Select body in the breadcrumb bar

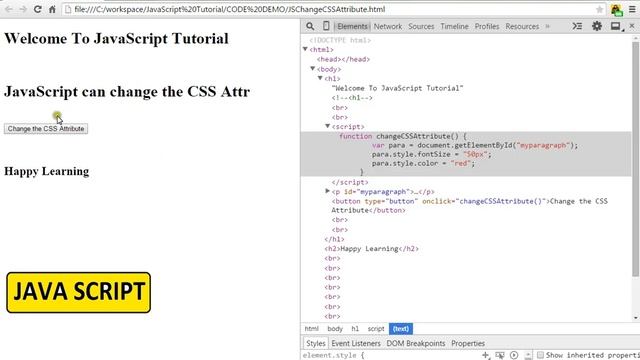(335, 329)
